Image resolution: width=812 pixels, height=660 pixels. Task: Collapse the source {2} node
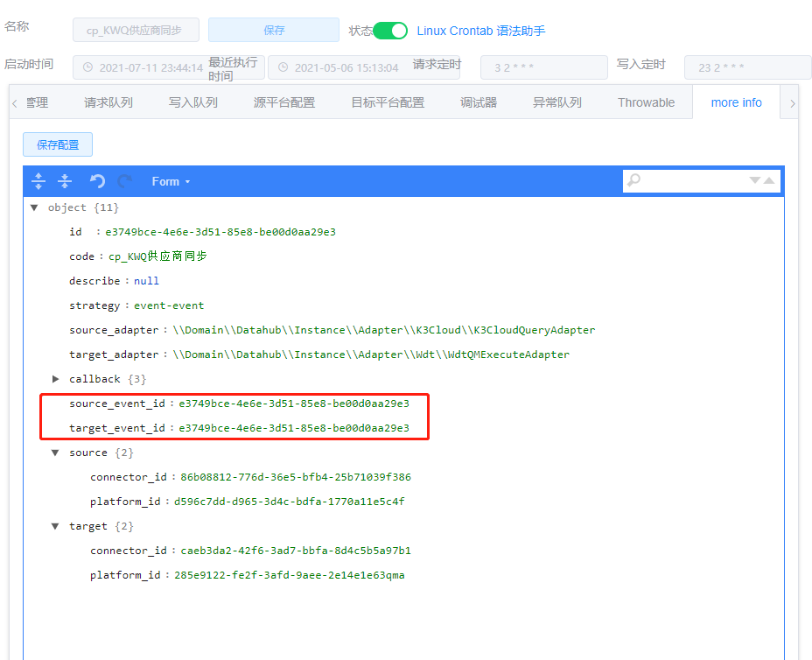pyautogui.click(x=55, y=453)
